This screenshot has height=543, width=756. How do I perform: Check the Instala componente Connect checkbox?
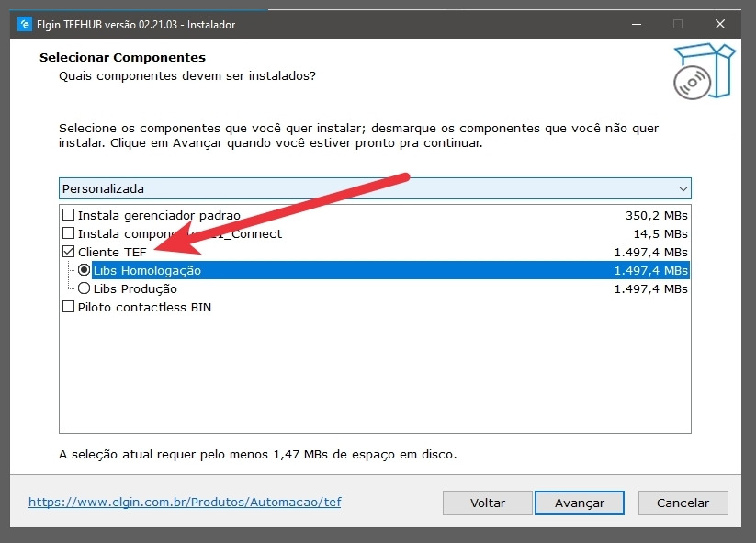click(69, 233)
